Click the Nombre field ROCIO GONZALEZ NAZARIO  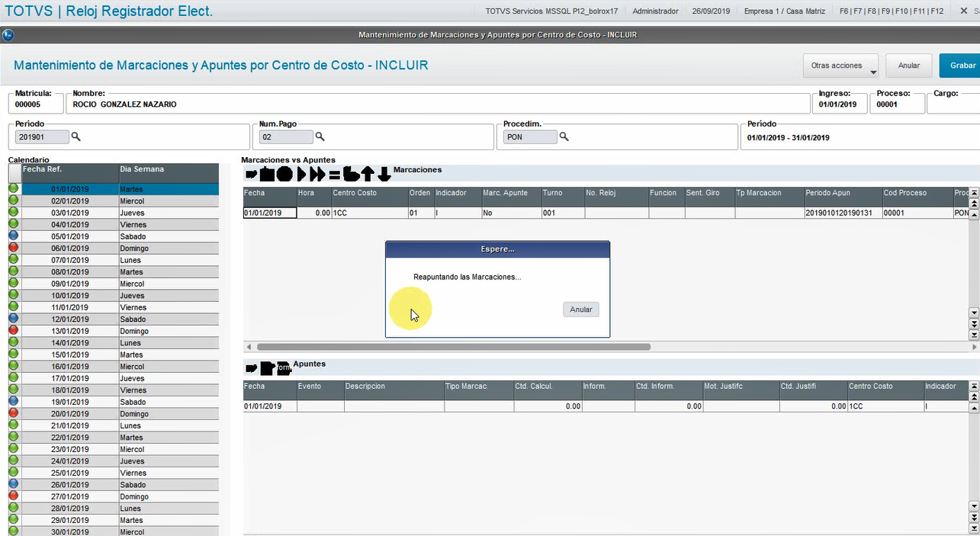point(438,104)
